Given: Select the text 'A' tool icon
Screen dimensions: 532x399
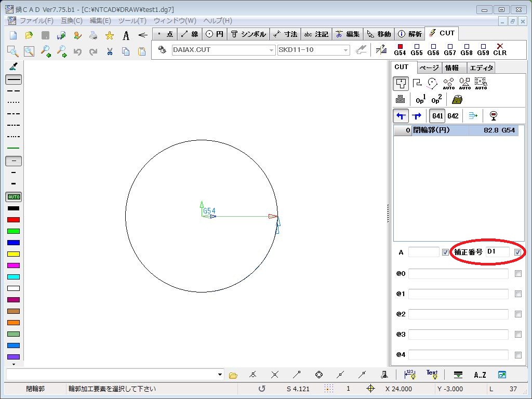Looking at the screenshot, I should [126, 35].
